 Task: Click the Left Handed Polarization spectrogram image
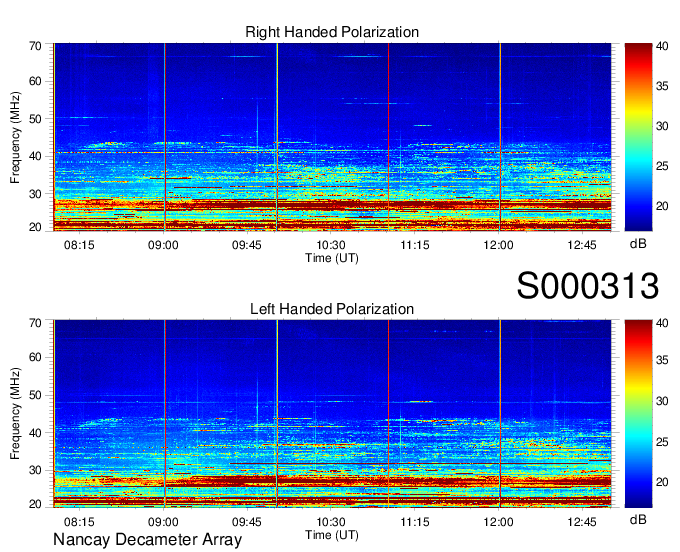[332, 413]
